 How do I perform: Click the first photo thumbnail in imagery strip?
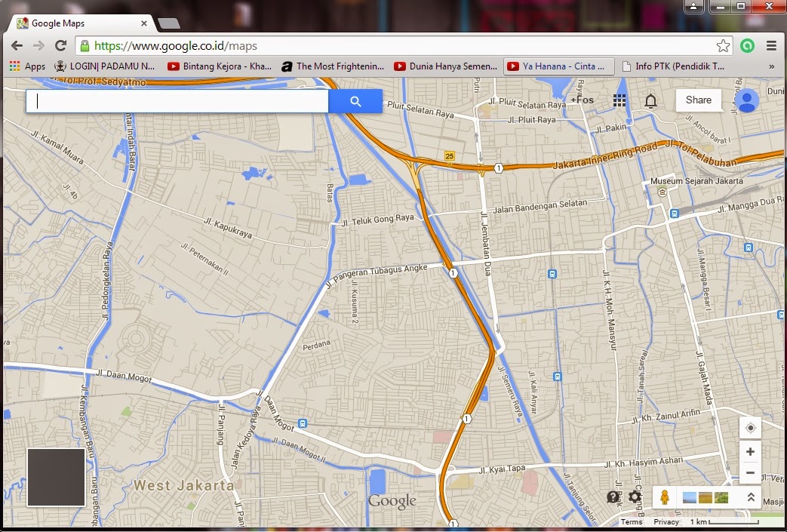pos(690,497)
